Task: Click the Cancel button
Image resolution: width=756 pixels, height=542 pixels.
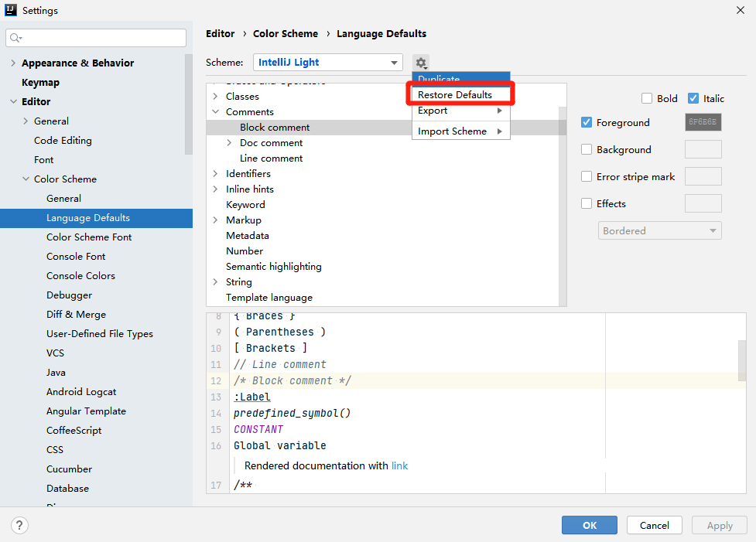Action: click(x=655, y=525)
